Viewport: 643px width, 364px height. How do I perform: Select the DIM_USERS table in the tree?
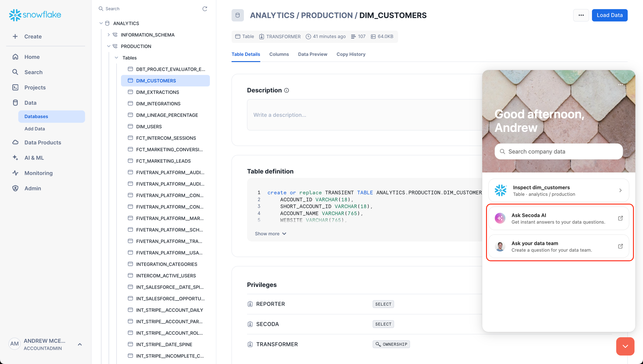click(x=149, y=127)
